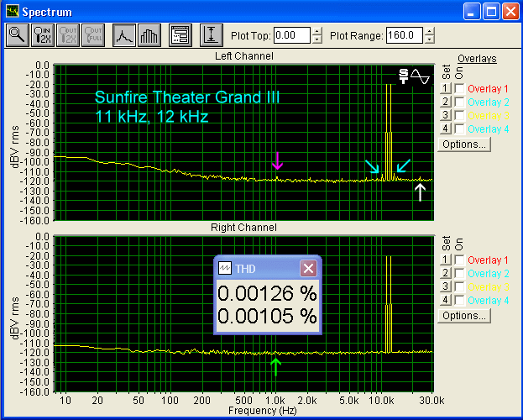Increase Plot Top value with up arrow
The height and width of the screenshot is (420, 523).
pyautogui.click(x=316, y=31)
